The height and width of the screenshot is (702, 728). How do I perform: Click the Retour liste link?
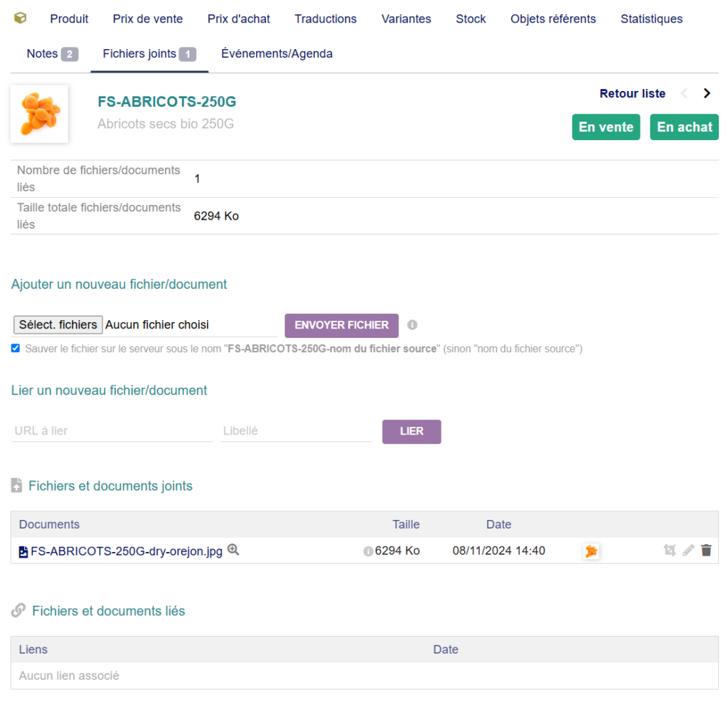[x=632, y=93]
